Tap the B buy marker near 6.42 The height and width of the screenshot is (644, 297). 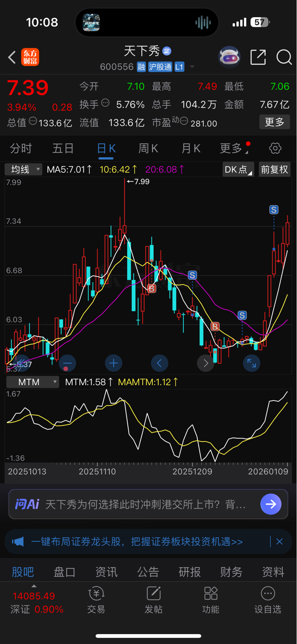click(x=151, y=289)
